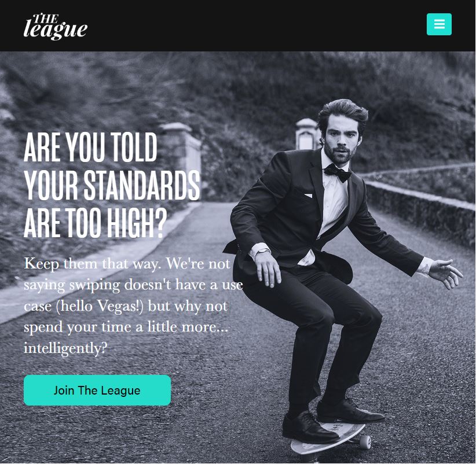Click the word 'intelligently?' in the text

coord(65,348)
